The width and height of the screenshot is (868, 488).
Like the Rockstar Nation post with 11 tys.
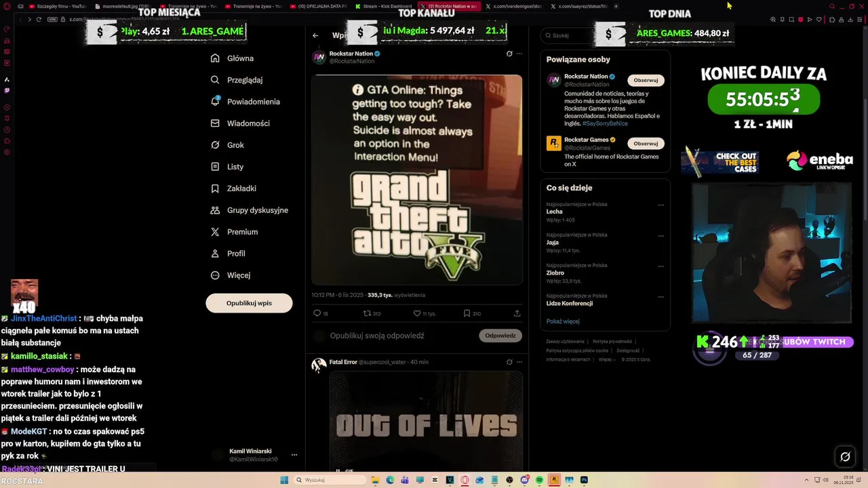tap(417, 313)
